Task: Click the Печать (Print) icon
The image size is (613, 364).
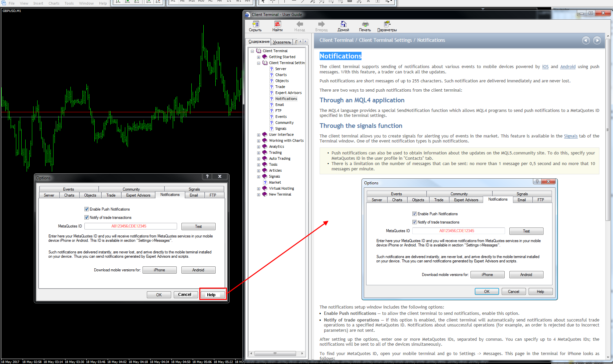Action: 365,24
